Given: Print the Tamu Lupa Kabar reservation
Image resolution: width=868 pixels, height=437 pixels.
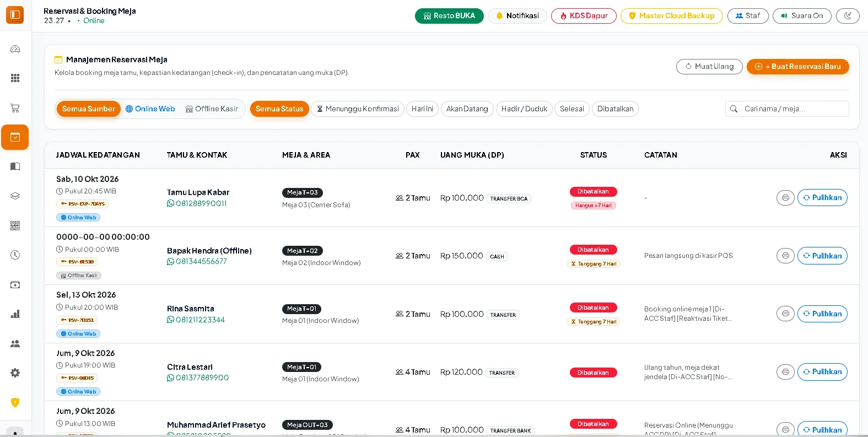Looking at the screenshot, I should click(x=785, y=198).
